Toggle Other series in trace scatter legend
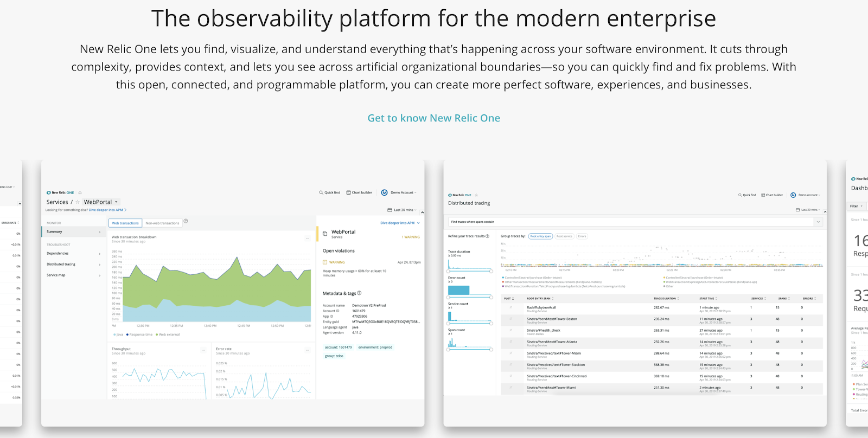Viewport: 868px width, 438px height. (668, 286)
